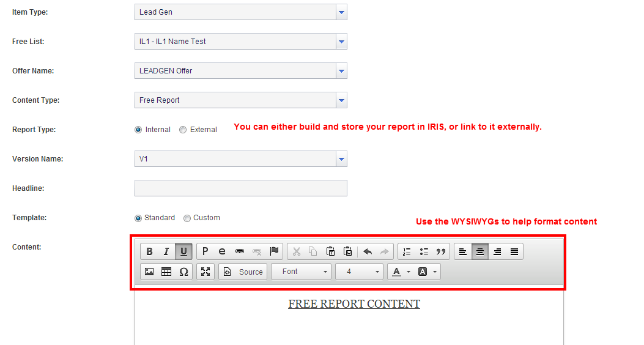Click the FREE REPORT CONTENT text

click(x=354, y=304)
